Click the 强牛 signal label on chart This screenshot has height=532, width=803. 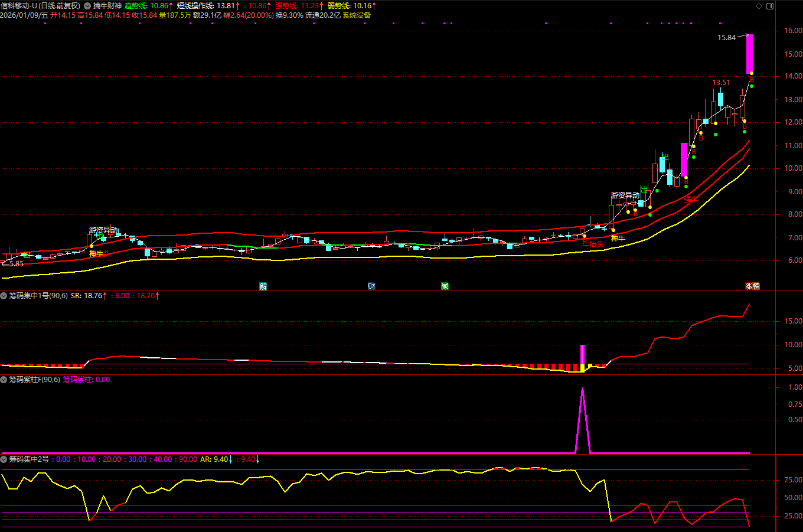(690, 200)
